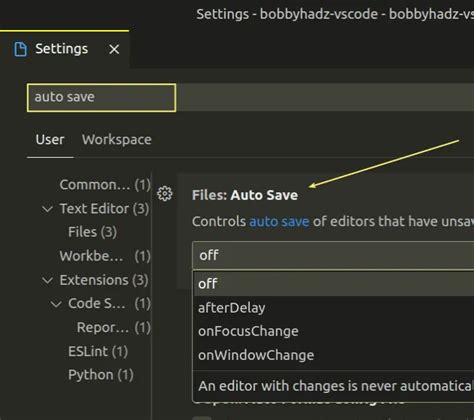Click the option description text below list
474x420 pixels.
coord(336,386)
